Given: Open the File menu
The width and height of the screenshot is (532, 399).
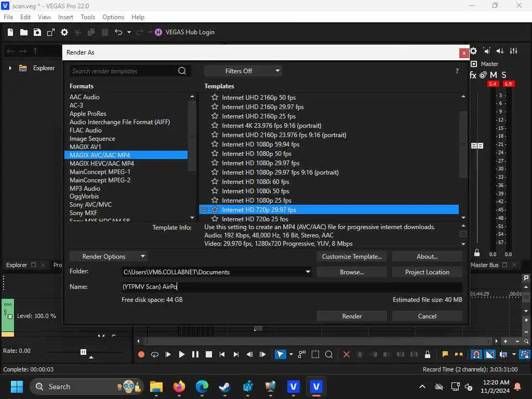Looking at the screenshot, I should point(8,17).
